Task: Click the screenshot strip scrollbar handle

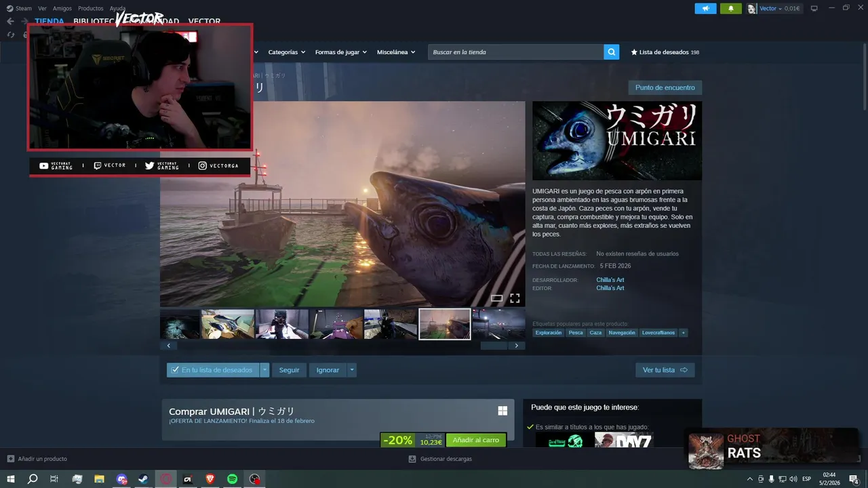Action: [494, 346]
